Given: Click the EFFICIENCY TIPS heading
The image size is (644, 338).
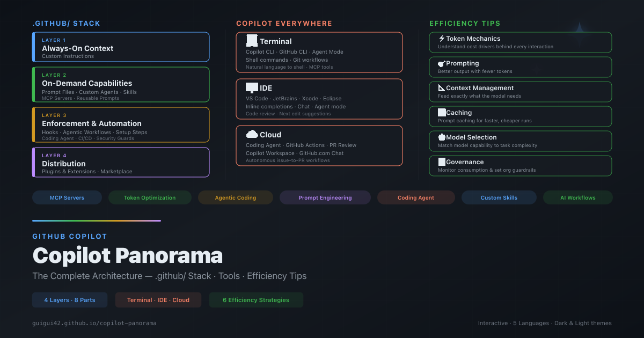Looking at the screenshot, I should [x=465, y=24].
